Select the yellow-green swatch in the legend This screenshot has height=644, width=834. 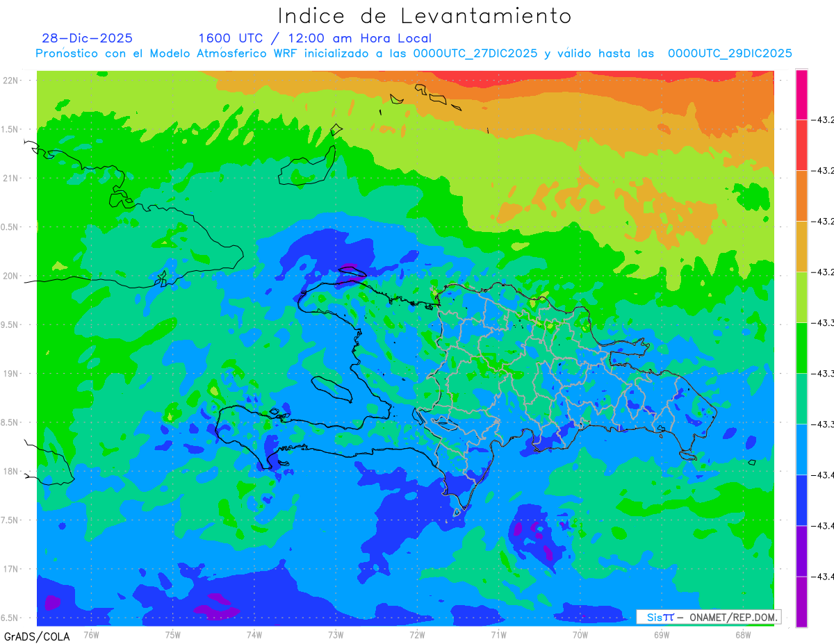point(801,297)
